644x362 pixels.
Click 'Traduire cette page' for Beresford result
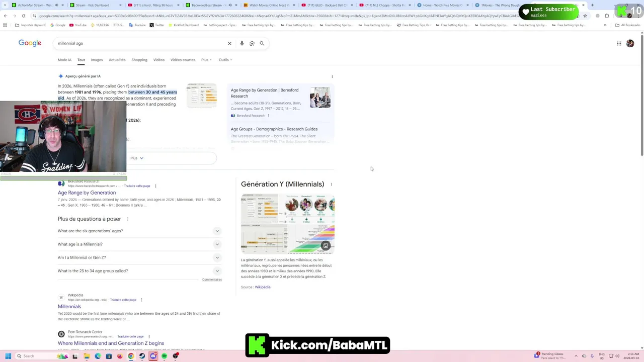(x=137, y=186)
